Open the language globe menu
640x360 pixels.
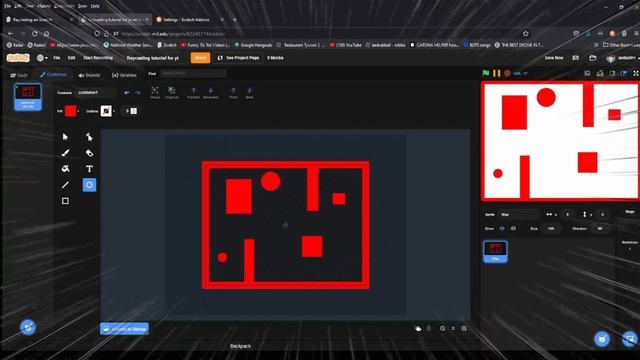(42, 58)
